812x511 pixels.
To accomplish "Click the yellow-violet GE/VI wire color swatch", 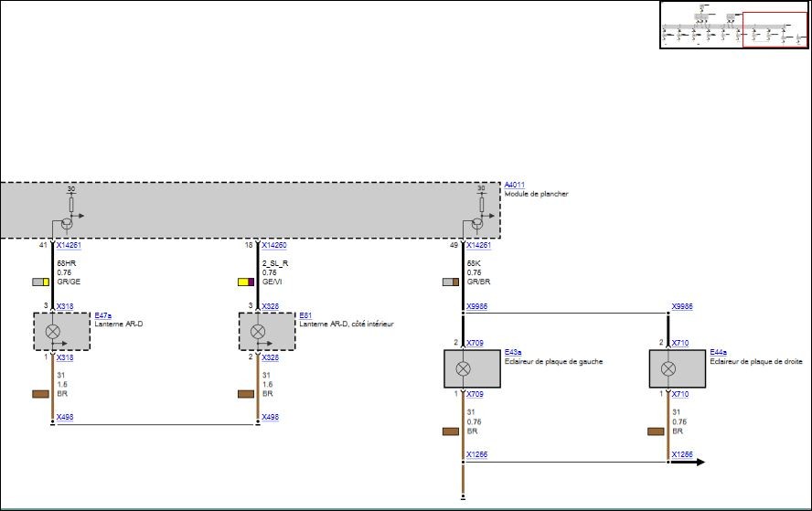I will point(246,282).
